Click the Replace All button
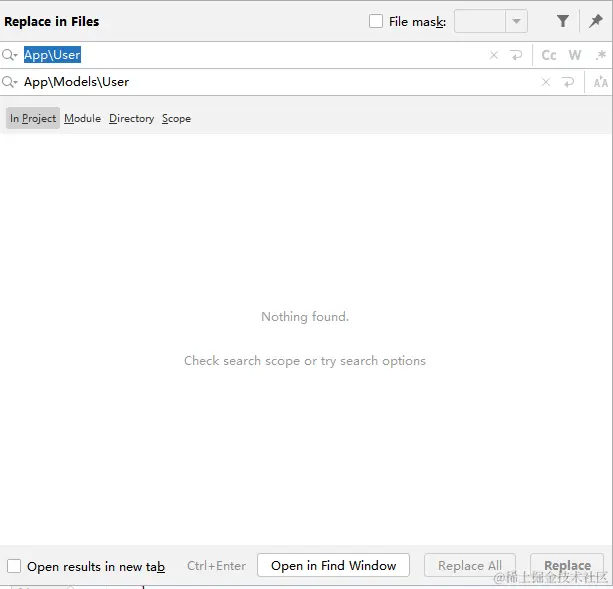Screen dimensions: 613x589 coord(470,565)
